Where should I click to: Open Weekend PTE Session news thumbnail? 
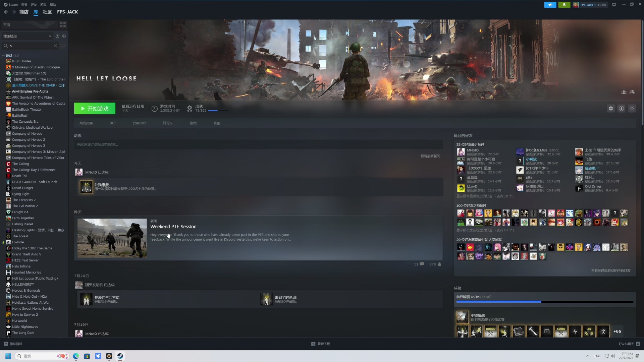112,238
